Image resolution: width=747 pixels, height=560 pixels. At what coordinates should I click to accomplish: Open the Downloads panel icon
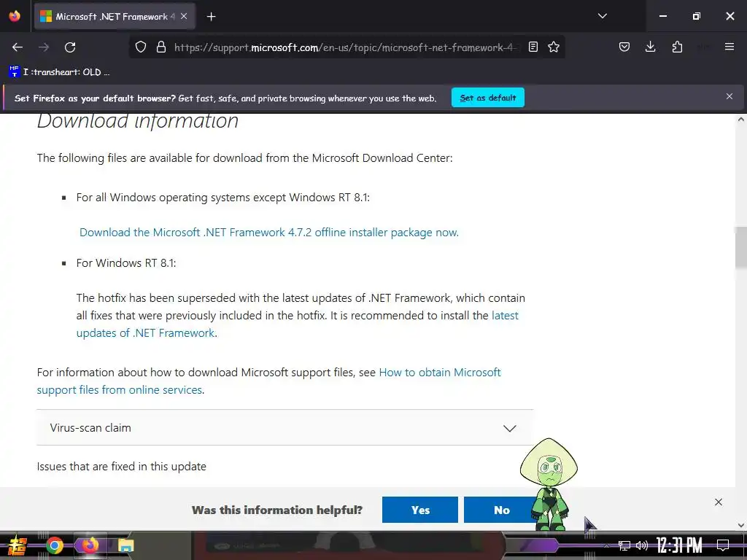tap(650, 47)
